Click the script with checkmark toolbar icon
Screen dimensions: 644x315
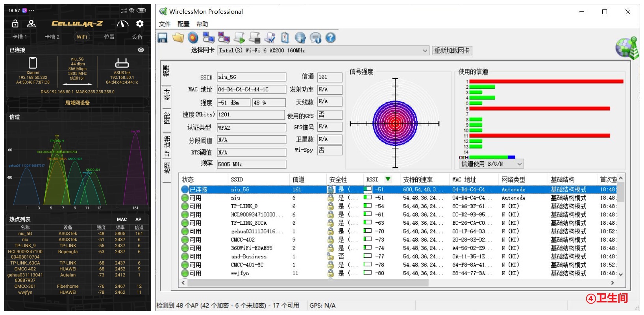[x=270, y=38]
